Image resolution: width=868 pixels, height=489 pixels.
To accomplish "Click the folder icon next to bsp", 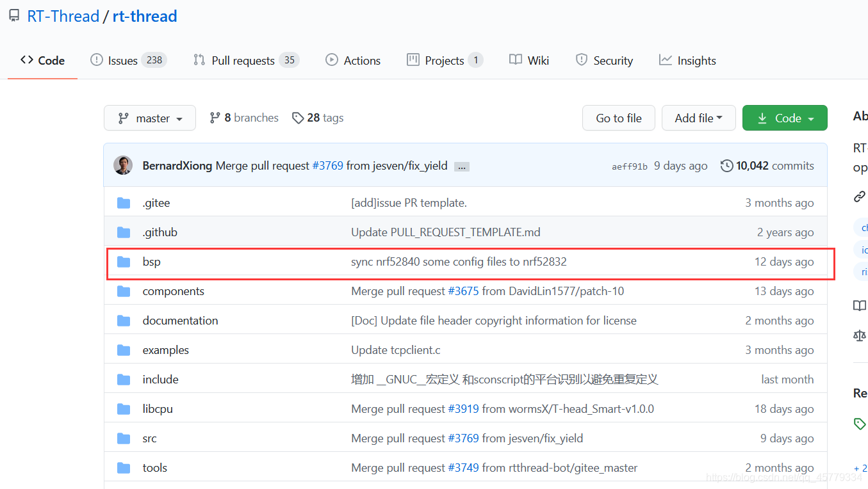I will (124, 262).
